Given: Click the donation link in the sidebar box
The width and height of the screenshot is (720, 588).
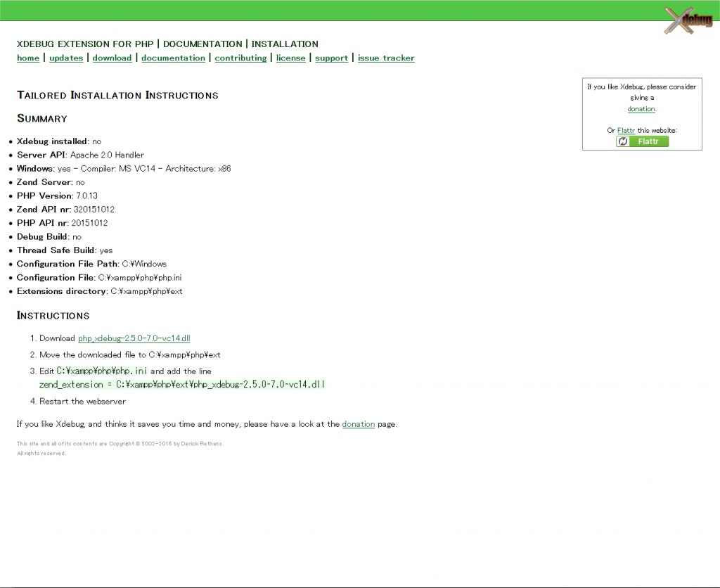Looking at the screenshot, I should (641, 109).
